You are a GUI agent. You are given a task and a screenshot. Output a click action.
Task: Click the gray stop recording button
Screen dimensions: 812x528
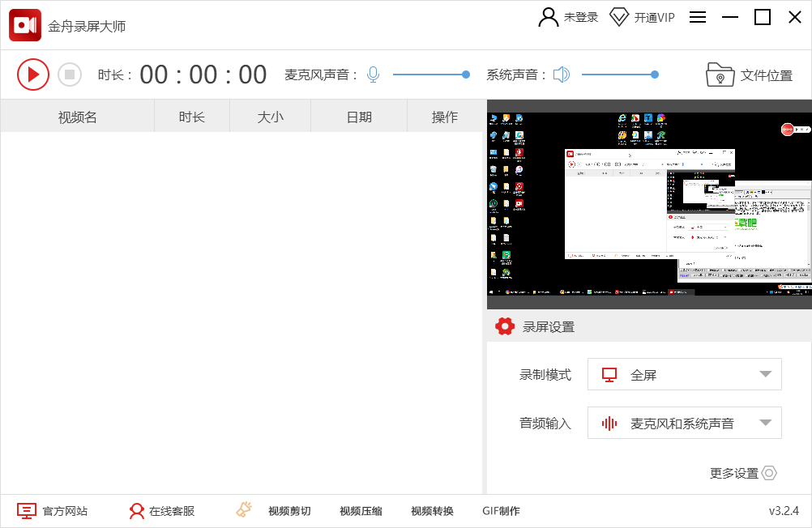pos(70,75)
